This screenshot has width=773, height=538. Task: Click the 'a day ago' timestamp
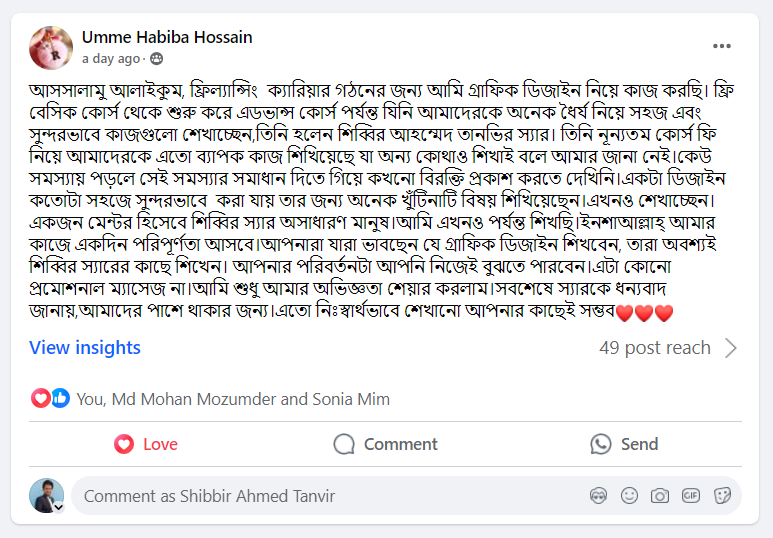click(110, 59)
